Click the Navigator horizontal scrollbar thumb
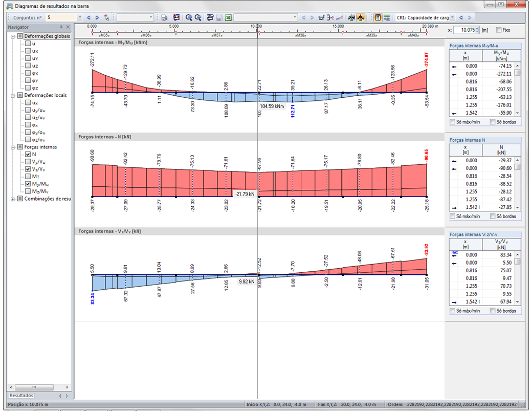The width and height of the screenshot is (532, 411). coord(34,387)
